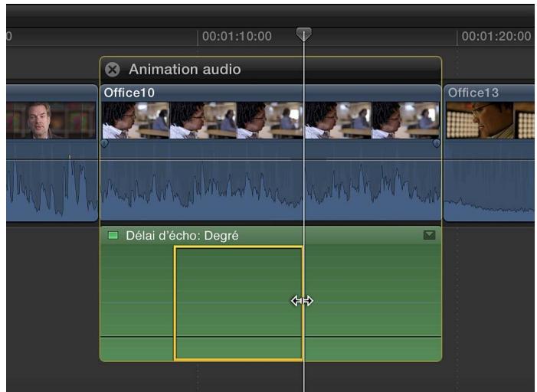Click the effect degree control line
The width and height of the screenshot is (537, 392).
point(270,337)
